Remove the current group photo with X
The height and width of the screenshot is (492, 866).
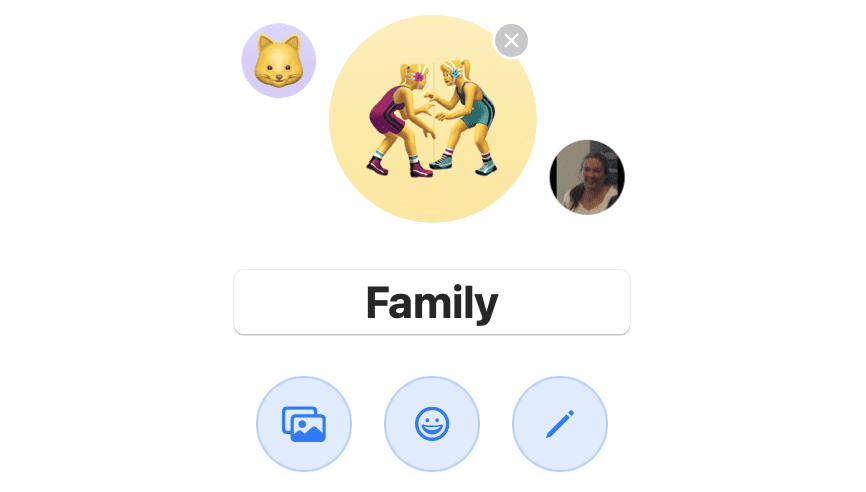coord(511,41)
